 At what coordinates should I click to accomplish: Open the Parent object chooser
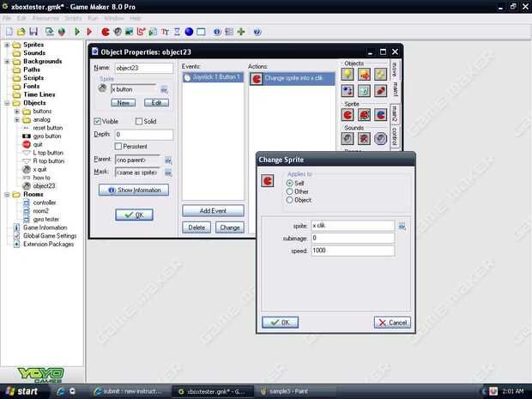(x=168, y=160)
